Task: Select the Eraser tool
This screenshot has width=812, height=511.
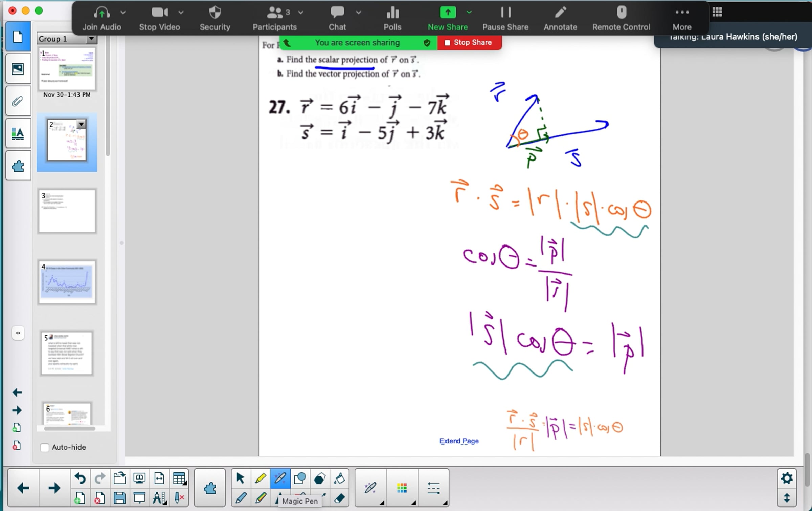Action: pos(339,498)
